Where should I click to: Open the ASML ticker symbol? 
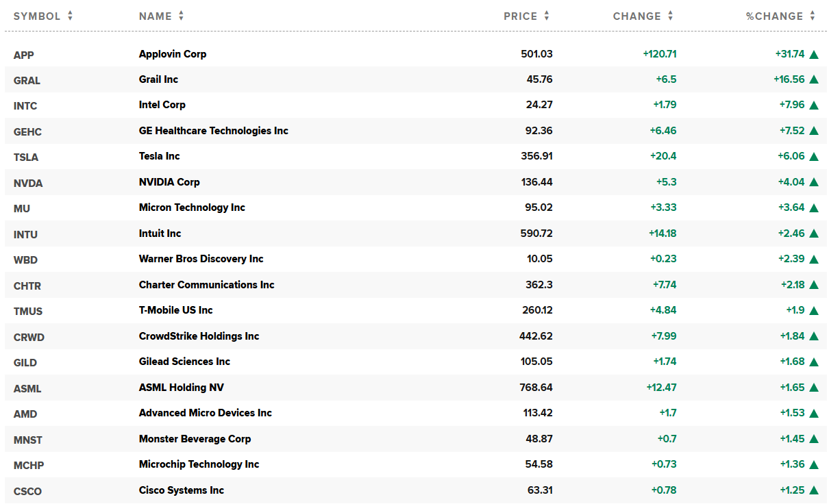(x=27, y=388)
